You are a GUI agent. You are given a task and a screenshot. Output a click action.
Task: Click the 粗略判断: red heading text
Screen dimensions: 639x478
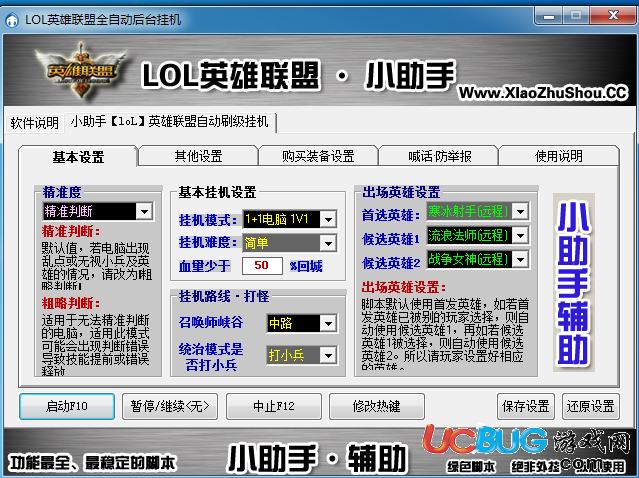tap(71, 303)
